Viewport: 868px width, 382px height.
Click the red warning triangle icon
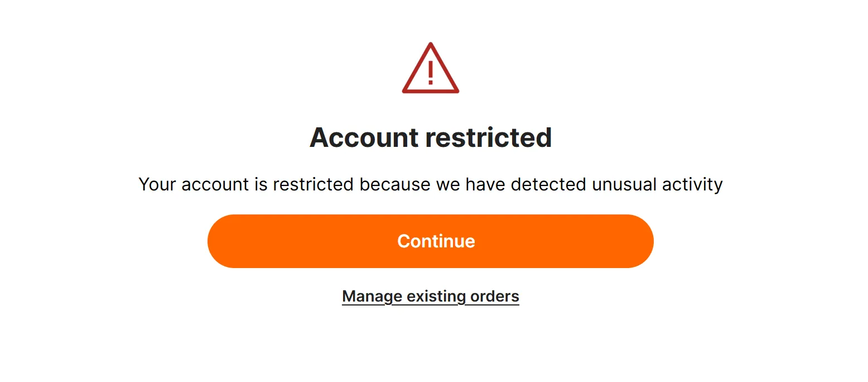tap(431, 68)
